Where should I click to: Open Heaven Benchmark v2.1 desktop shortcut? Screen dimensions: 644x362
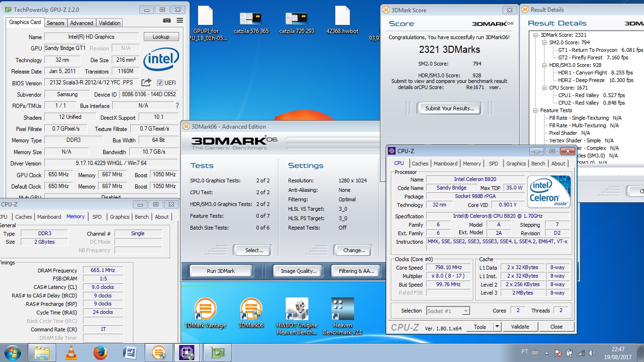click(x=343, y=316)
